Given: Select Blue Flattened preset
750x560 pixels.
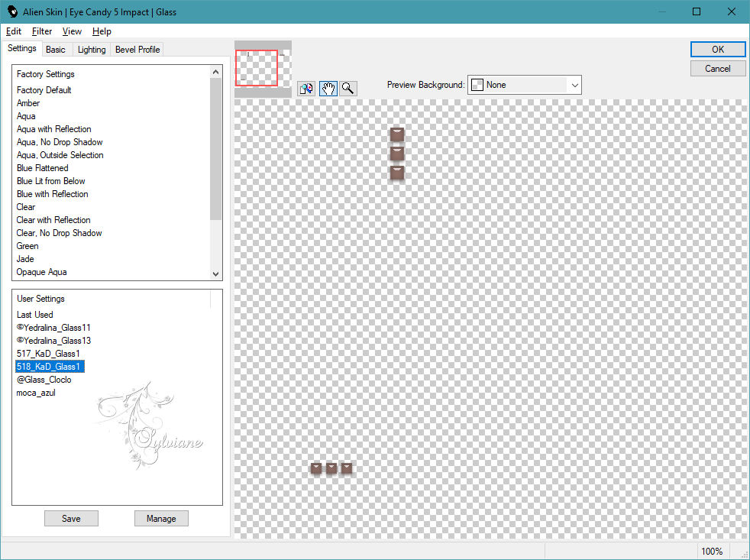Looking at the screenshot, I should pos(43,168).
